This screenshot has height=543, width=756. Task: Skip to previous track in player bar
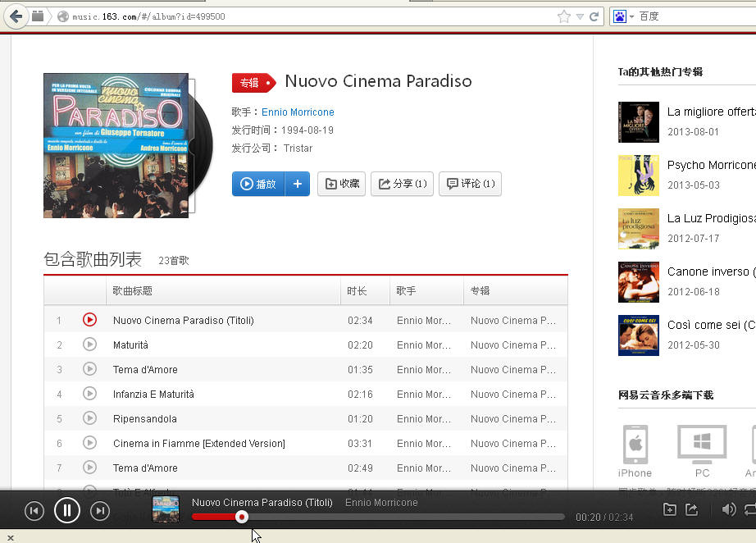(34, 511)
